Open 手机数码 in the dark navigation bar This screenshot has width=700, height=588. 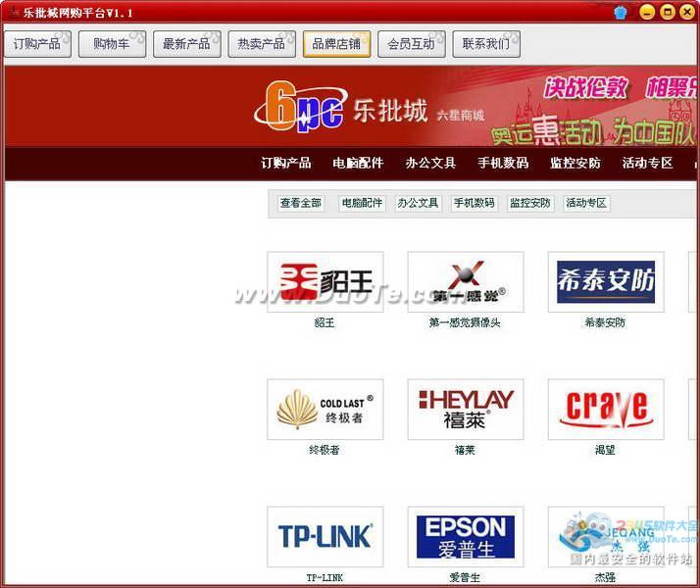(x=503, y=163)
